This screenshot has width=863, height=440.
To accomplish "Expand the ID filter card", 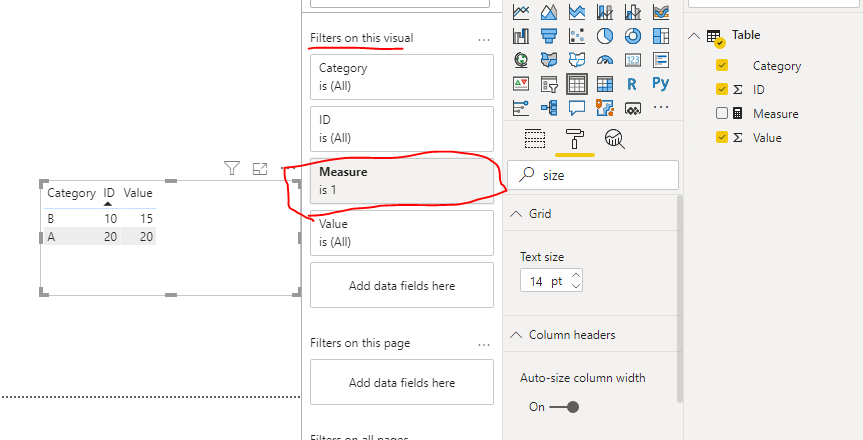I will point(402,128).
